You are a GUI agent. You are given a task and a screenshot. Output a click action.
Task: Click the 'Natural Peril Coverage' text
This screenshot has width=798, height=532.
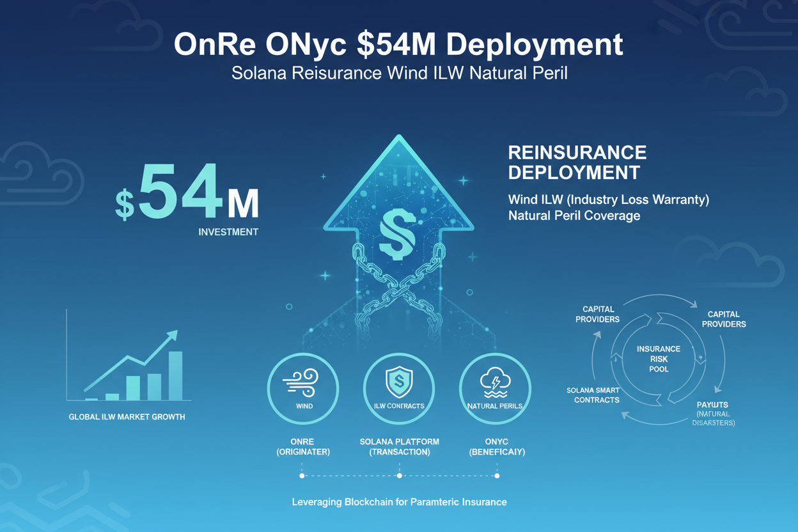tap(574, 215)
